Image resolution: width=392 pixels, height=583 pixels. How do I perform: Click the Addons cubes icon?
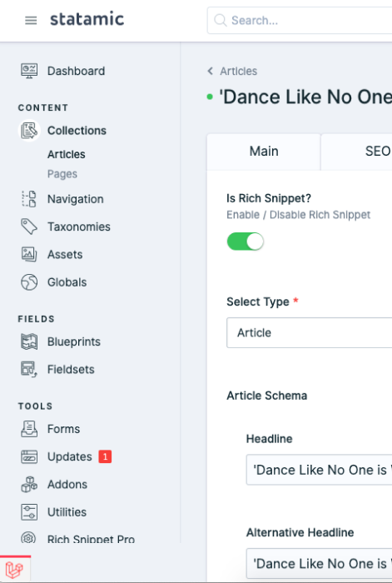[29, 485]
